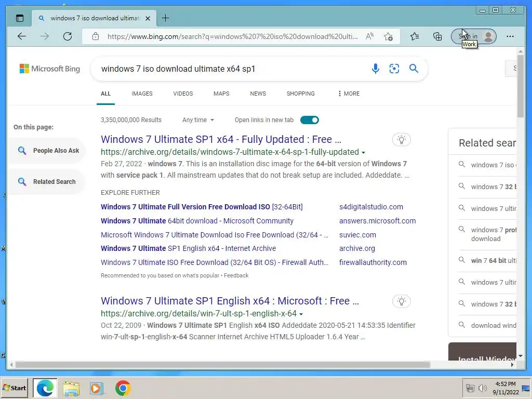Open Windows 7 Ultimate SP1 English x64 Microsoft result
The width and height of the screenshot is (532, 399).
[x=230, y=301]
